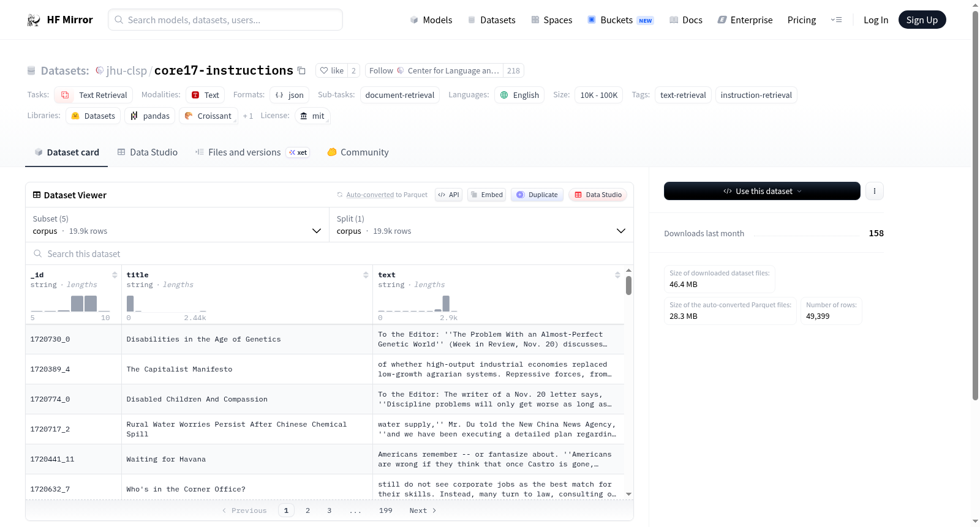Image resolution: width=980 pixels, height=527 pixels.
Task: Follow Center for Language organization
Action: 434,70
